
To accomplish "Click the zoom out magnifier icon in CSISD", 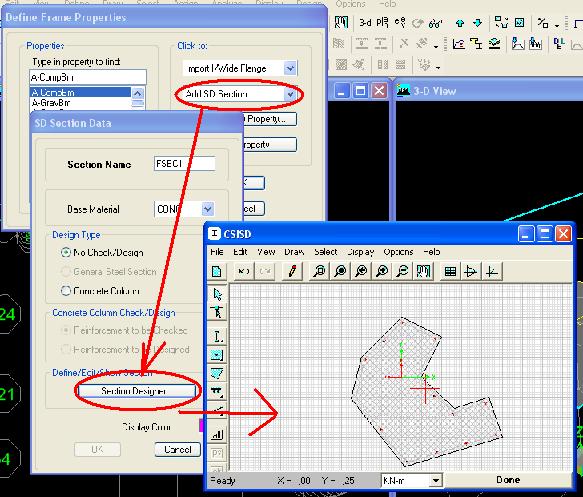I will [402, 271].
